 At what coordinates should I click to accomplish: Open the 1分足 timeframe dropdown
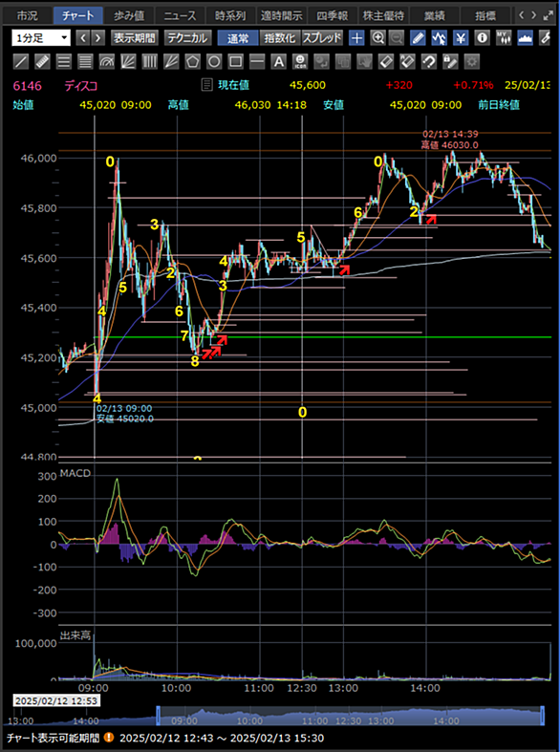point(41,38)
